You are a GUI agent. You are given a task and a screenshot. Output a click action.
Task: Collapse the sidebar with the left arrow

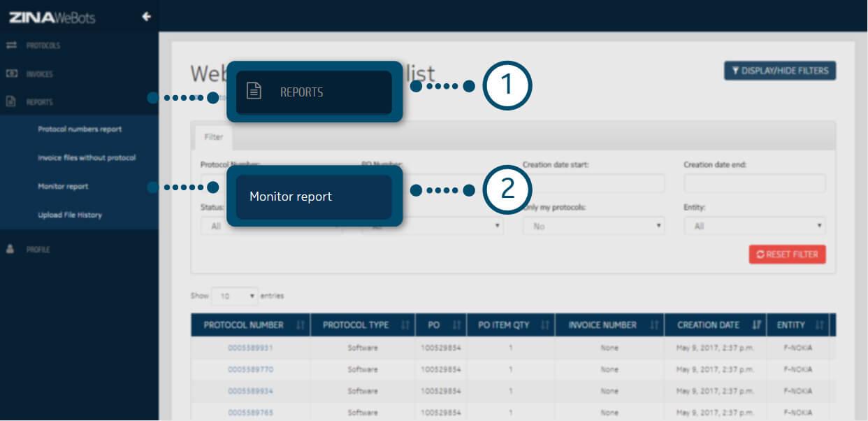tap(146, 17)
